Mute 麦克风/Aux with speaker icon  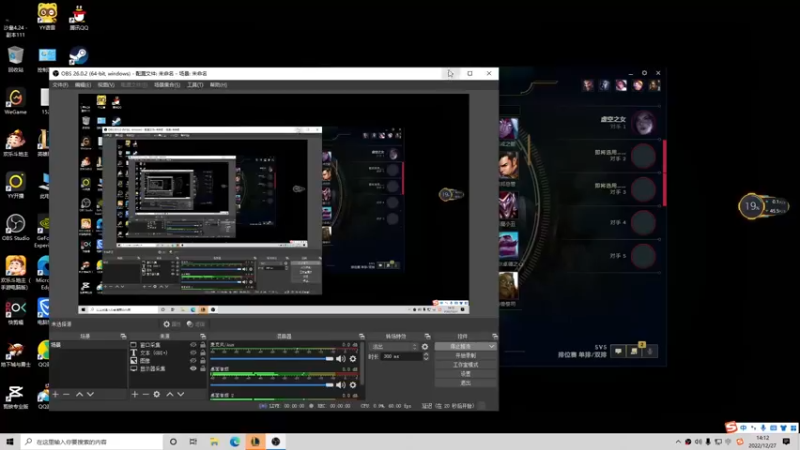(x=341, y=359)
